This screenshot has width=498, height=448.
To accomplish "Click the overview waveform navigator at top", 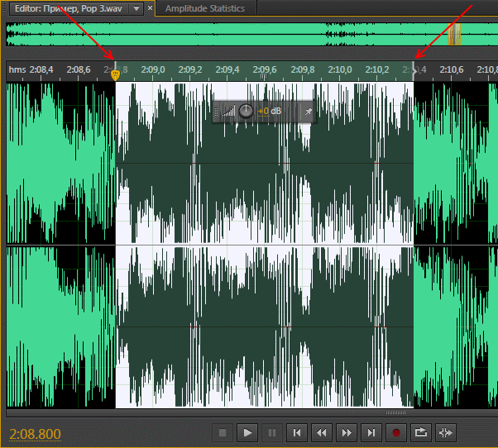I will (x=248, y=35).
